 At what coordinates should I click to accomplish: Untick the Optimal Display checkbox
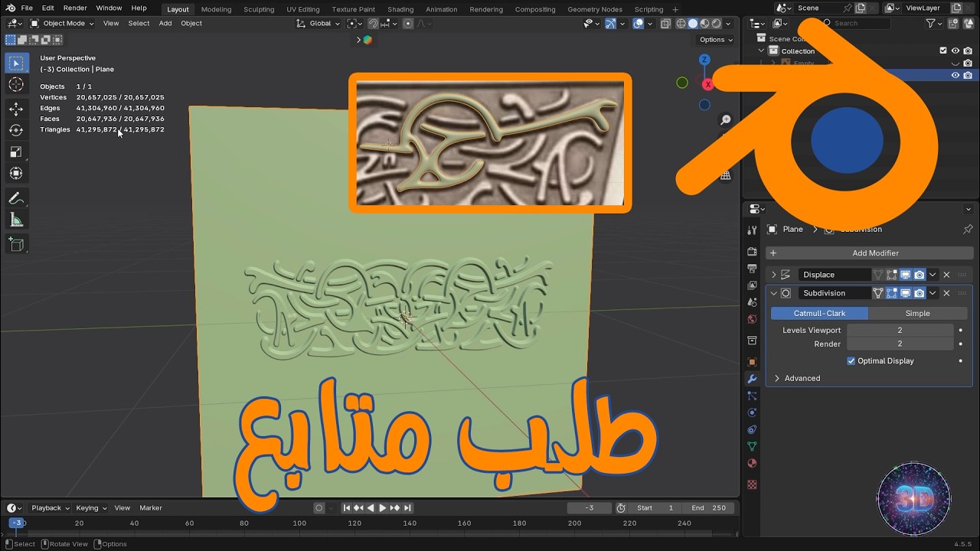(851, 360)
